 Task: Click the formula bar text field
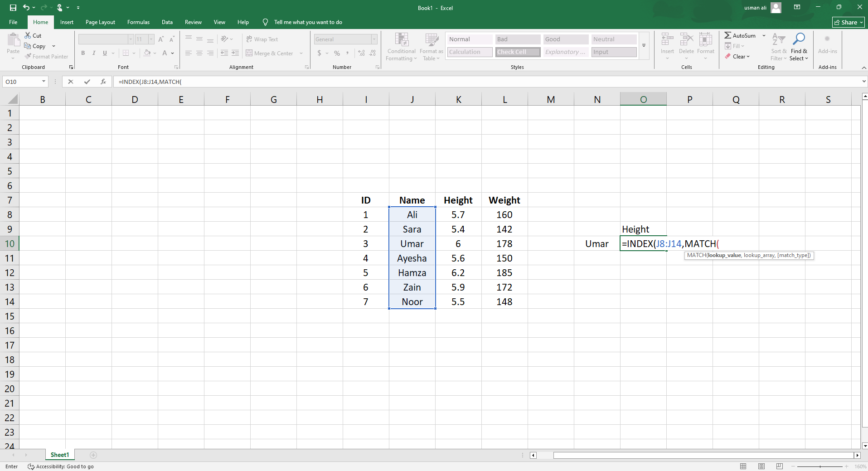coord(487,82)
